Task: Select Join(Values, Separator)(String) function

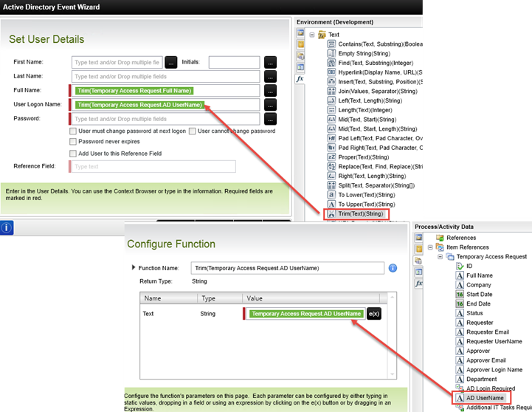Action: coord(373,92)
